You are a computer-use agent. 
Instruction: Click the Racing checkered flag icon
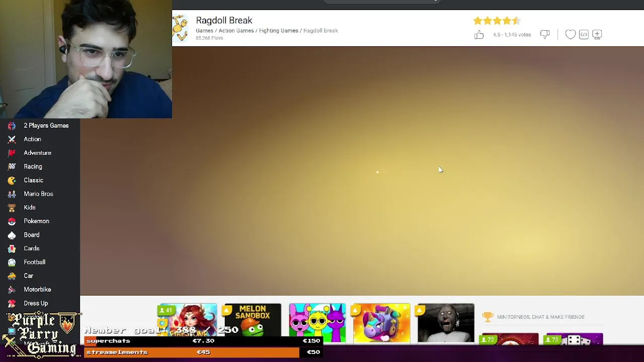tap(12, 166)
